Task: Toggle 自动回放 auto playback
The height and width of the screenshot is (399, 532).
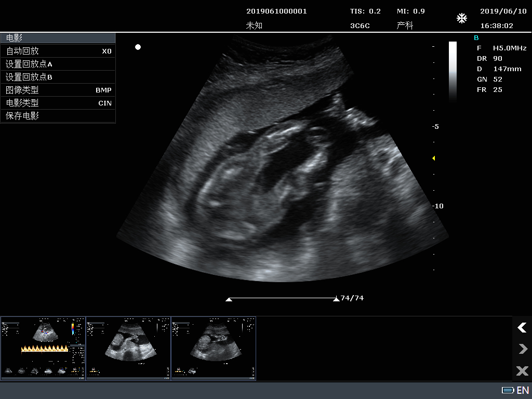Action: point(58,51)
